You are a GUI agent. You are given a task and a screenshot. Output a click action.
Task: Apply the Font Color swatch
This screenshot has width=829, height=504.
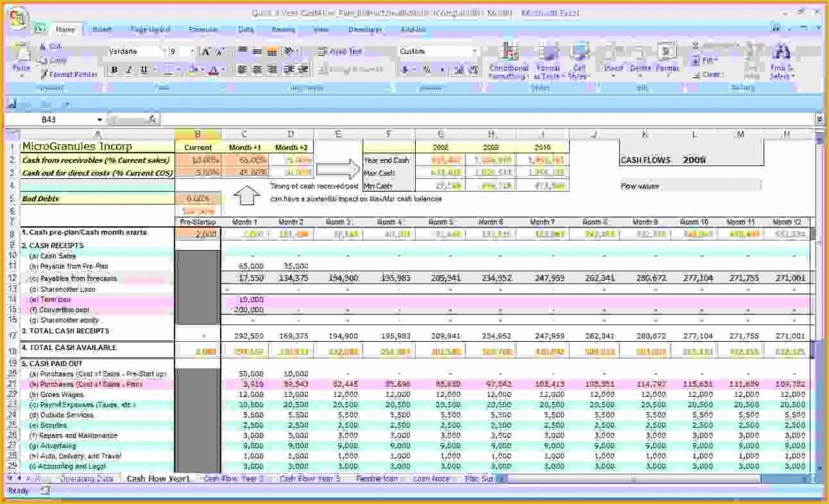(x=214, y=70)
